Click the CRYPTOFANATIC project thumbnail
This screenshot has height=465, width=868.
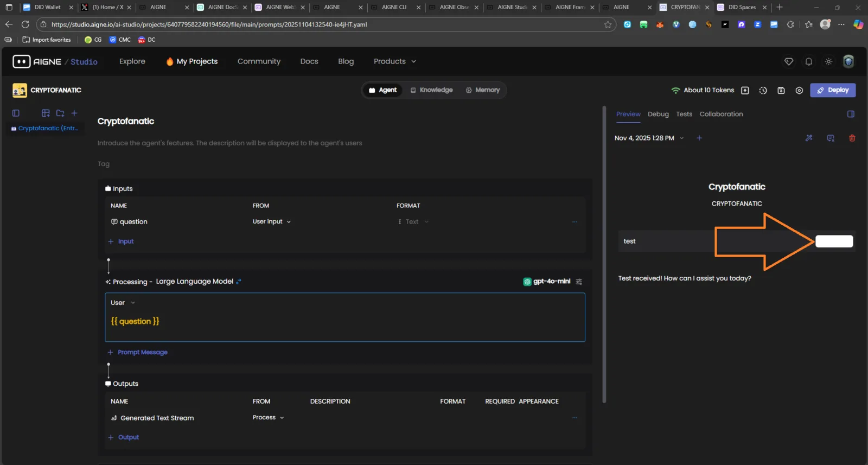(20, 90)
